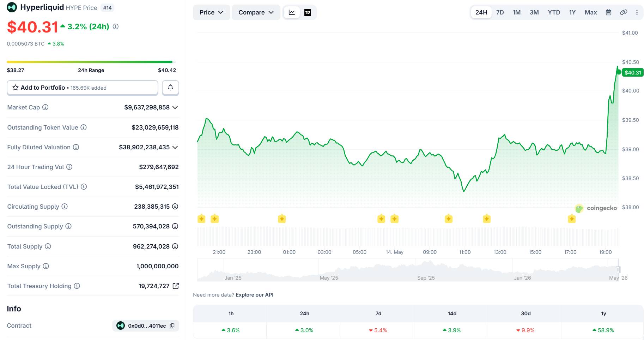
Task: Click the news marker above 11:00
Action: point(449,219)
